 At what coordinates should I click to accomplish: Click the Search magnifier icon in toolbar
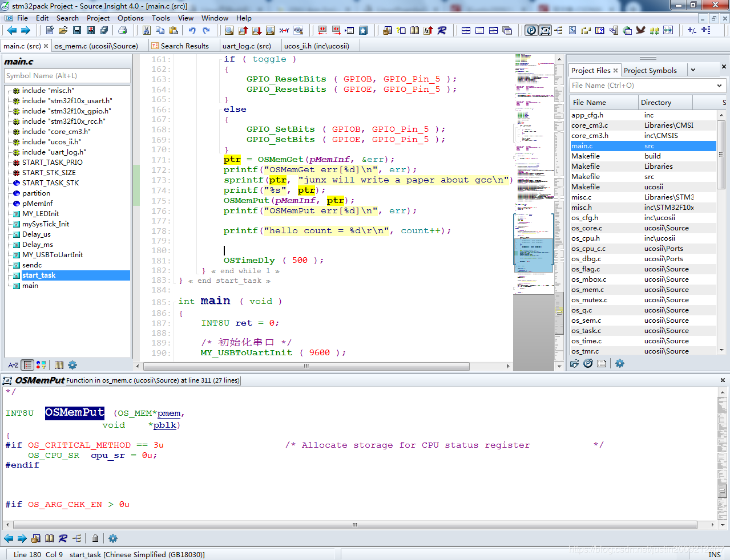click(x=229, y=30)
